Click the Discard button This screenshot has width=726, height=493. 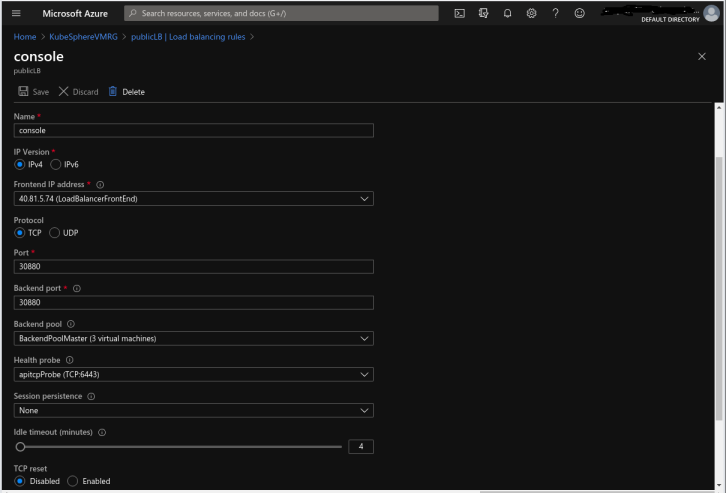click(79, 92)
